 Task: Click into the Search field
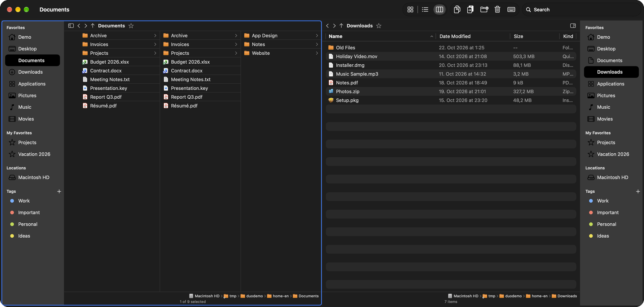click(581, 10)
